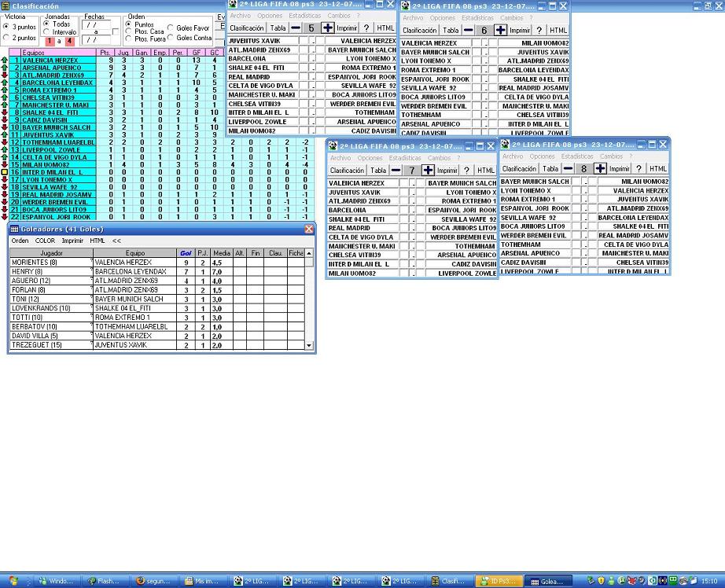Click the Gol column header in Goleadores
The width and height of the screenshot is (725, 588).
186,253
